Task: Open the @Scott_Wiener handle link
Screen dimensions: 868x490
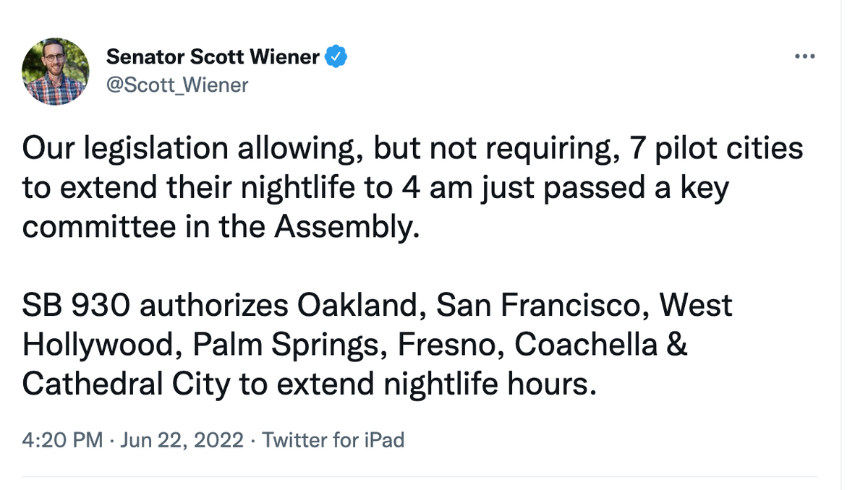Action: tap(177, 85)
